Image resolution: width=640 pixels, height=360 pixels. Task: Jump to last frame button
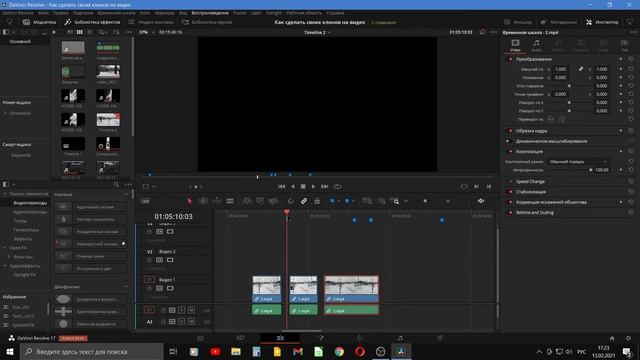[x=324, y=186]
